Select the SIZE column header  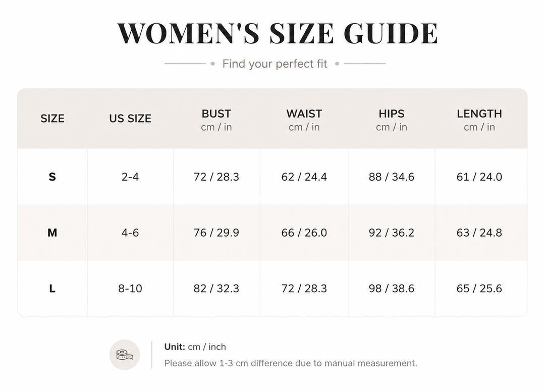(x=52, y=119)
